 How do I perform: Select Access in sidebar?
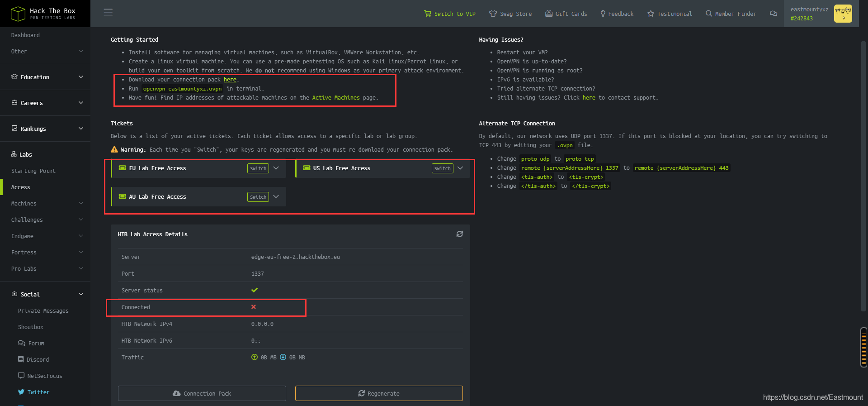point(21,187)
